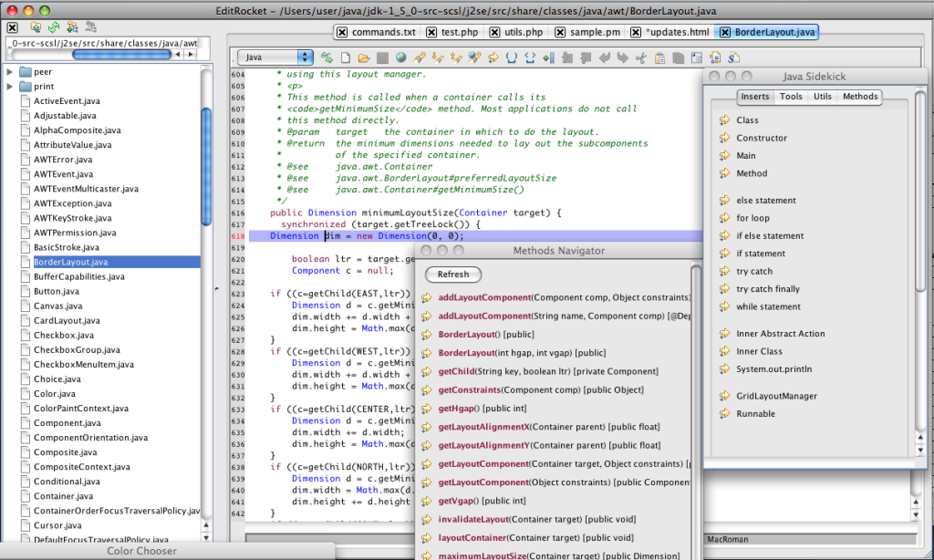Refresh the file browser with the green arrows icon

tap(54, 28)
